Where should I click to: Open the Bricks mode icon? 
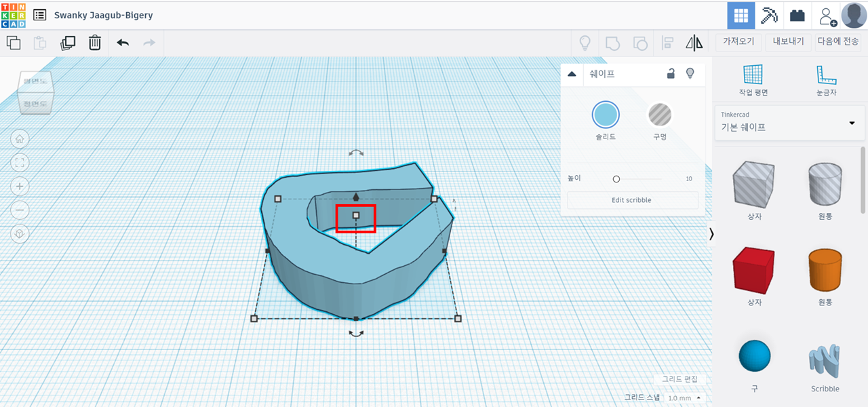[798, 15]
